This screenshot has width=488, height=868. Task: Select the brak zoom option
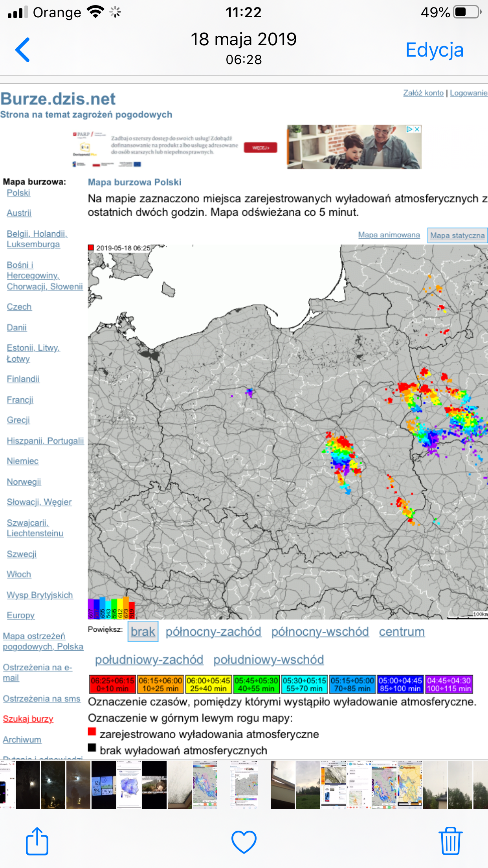pyautogui.click(x=143, y=632)
